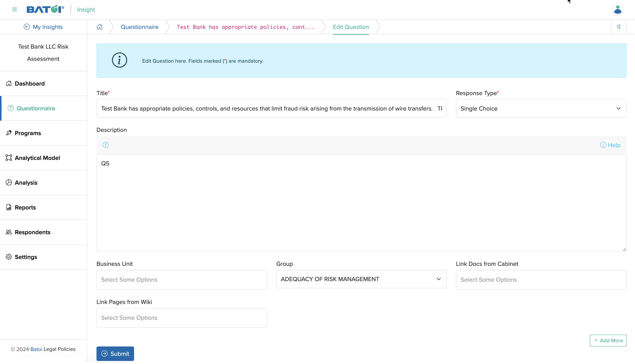The height and width of the screenshot is (364, 635).
Task: Open Help link in description toolbar
Action: pos(610,145)
